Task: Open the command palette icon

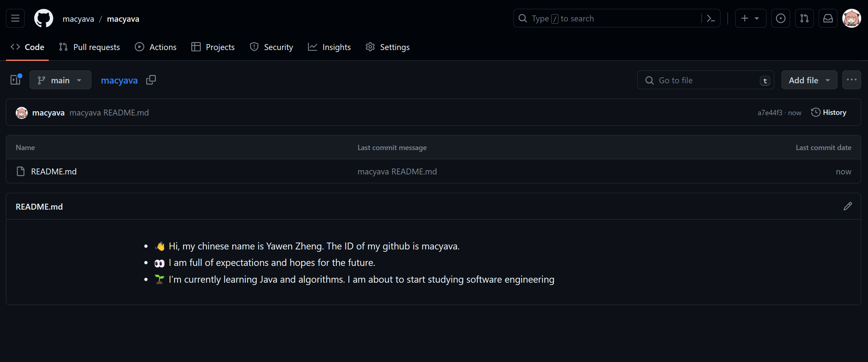Action: click(x=711, y=18)
